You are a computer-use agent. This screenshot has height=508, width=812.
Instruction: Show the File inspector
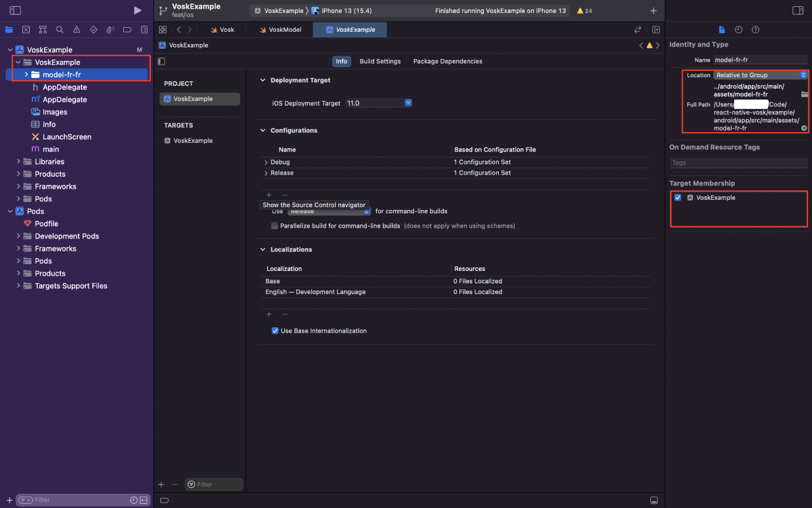click(722, 30)
